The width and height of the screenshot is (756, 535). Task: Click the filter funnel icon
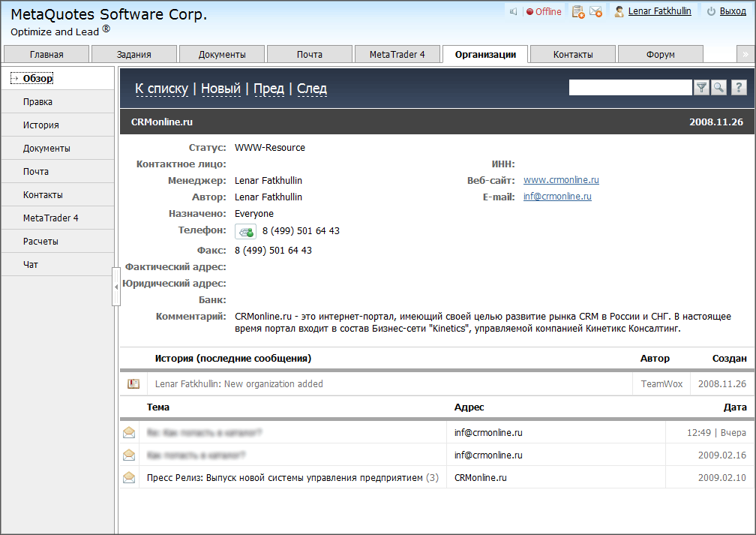click(x=701, y=87)
